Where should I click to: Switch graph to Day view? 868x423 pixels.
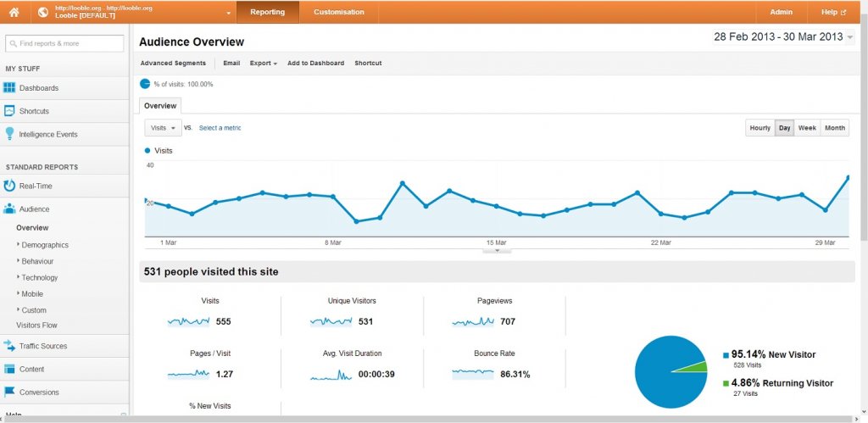click(784, 128)
